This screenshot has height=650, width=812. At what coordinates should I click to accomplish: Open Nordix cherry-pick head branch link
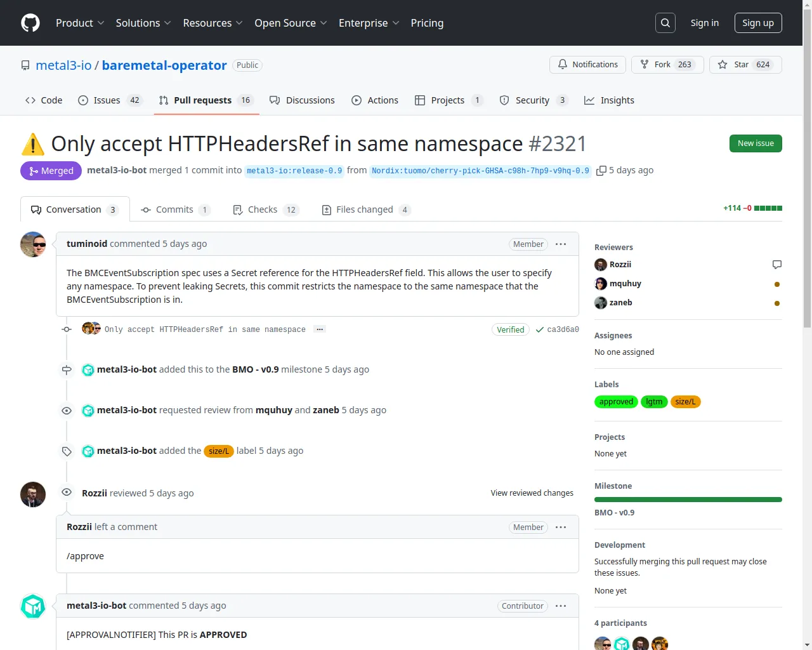[481, 171]
